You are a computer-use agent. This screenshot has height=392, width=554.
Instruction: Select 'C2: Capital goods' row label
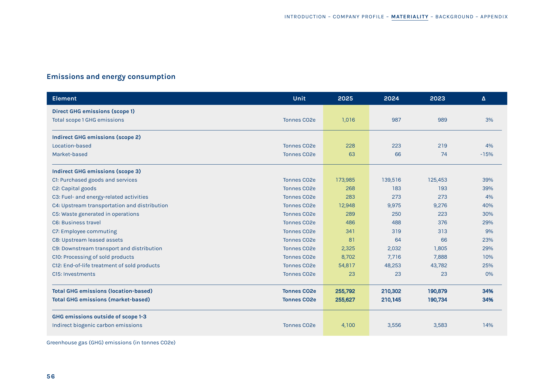[74, 189]
